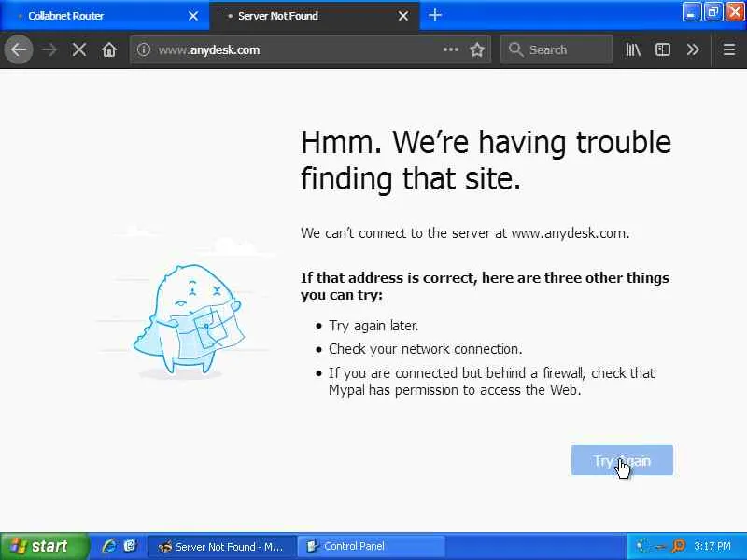Image resolution: width=747 pixels, height=560 pixels.
Task: Click the orange system tray icon
Action: [x=678, y=546]
